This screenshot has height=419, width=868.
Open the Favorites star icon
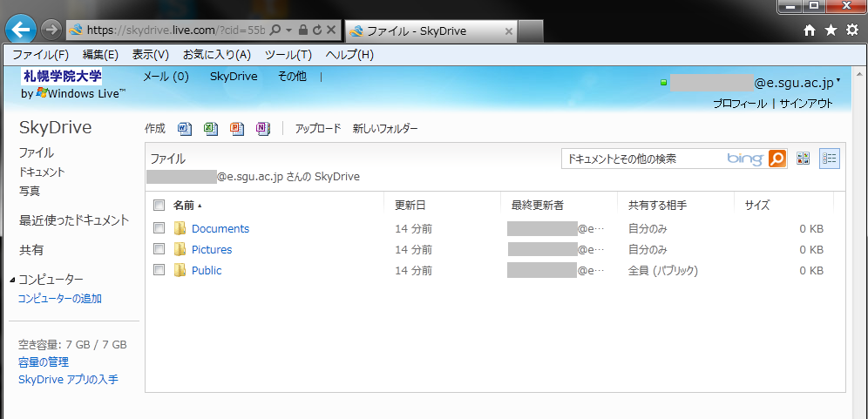pyautogui.click(x=831, y=30)
